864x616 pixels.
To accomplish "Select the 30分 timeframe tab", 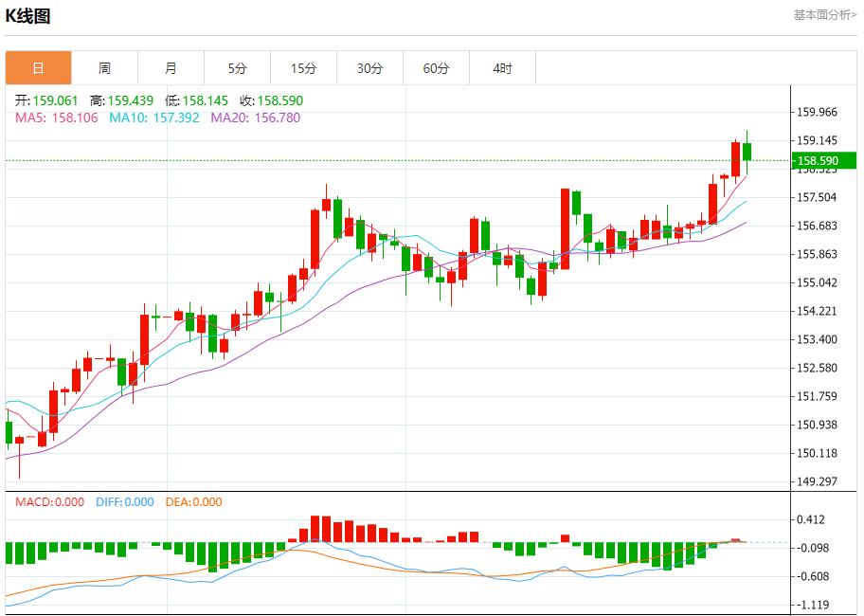I will 369,68.
